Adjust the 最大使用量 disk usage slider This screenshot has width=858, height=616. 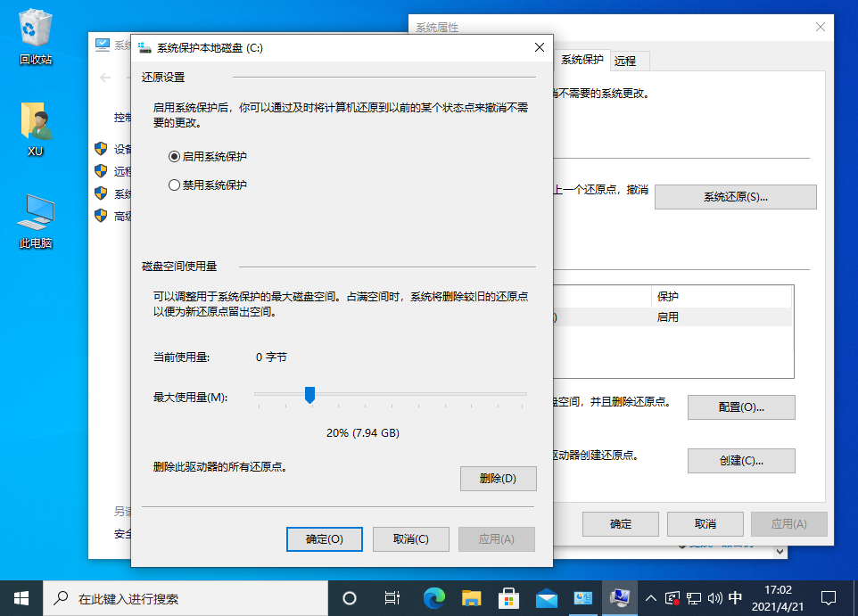click(309, 395)
